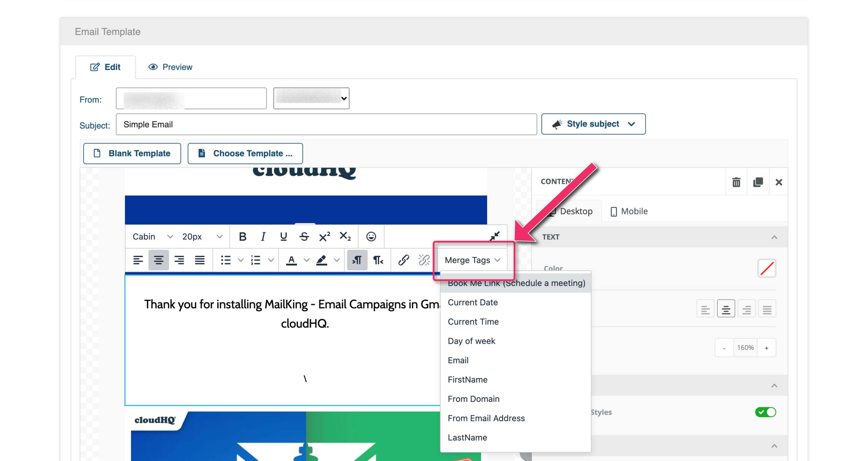Screen dimensions: 868x461
Task: Switch to the Desktop view tab
Action: [569, 211]
